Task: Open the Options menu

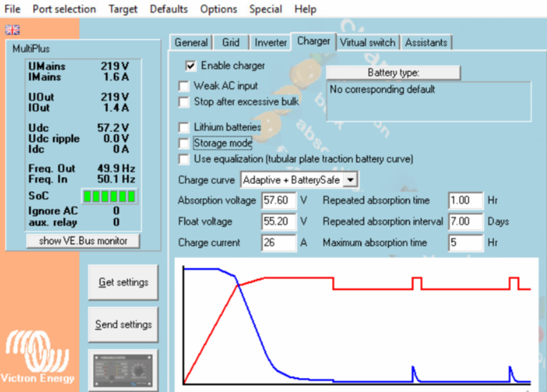Action: tap(219, 8)
